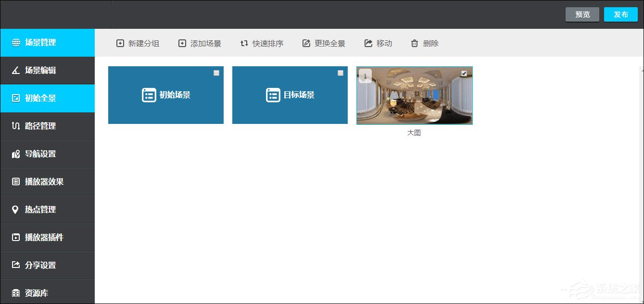The image size is (644, 304).
Task: Open 快速排序 (quick sort) tool
Action: [244, 43]
